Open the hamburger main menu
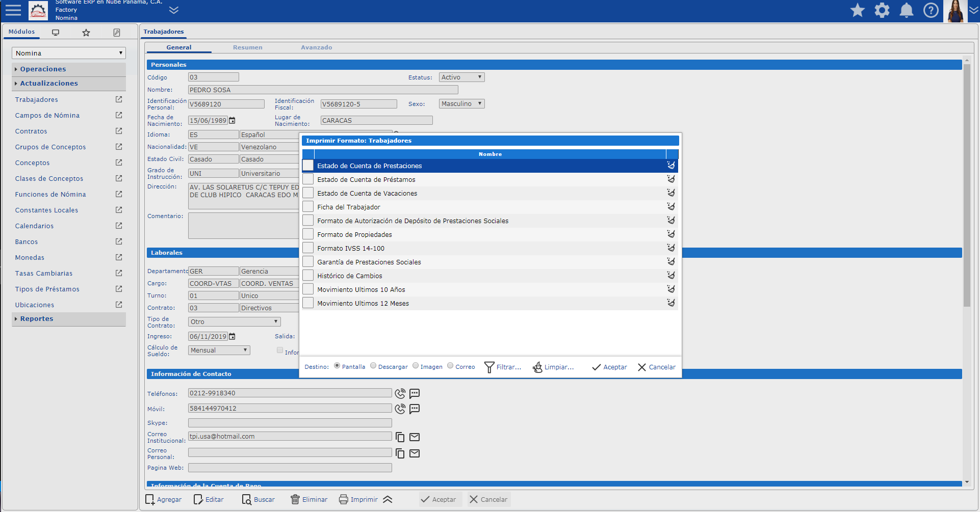This screenshot has width=980, height=512. click(13, 10)
